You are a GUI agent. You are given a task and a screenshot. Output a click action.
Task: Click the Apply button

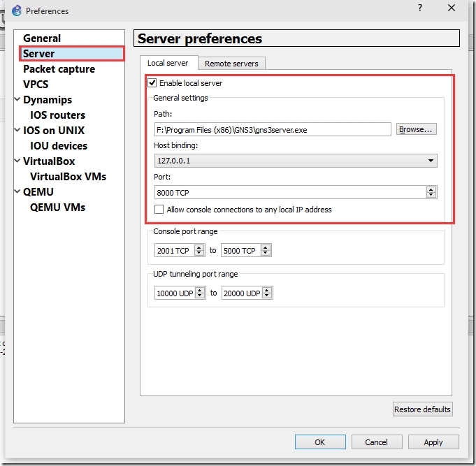coord(433,442)
